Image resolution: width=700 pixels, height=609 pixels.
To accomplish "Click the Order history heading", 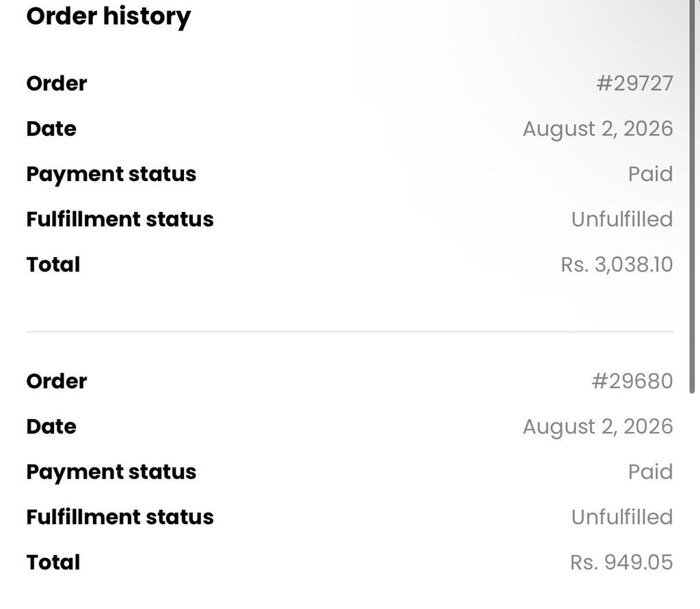I will click(109, 16).
